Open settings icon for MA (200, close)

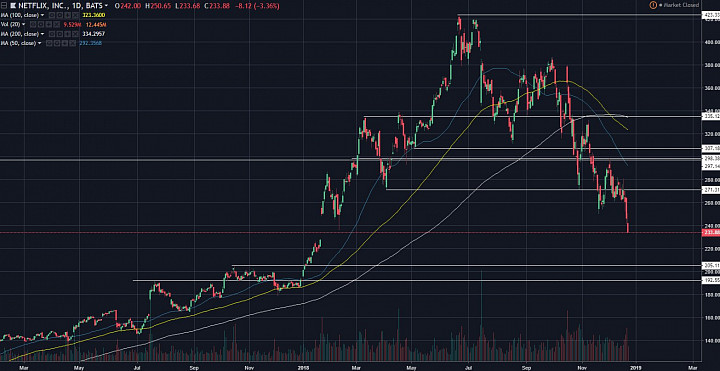click(60, 34)
